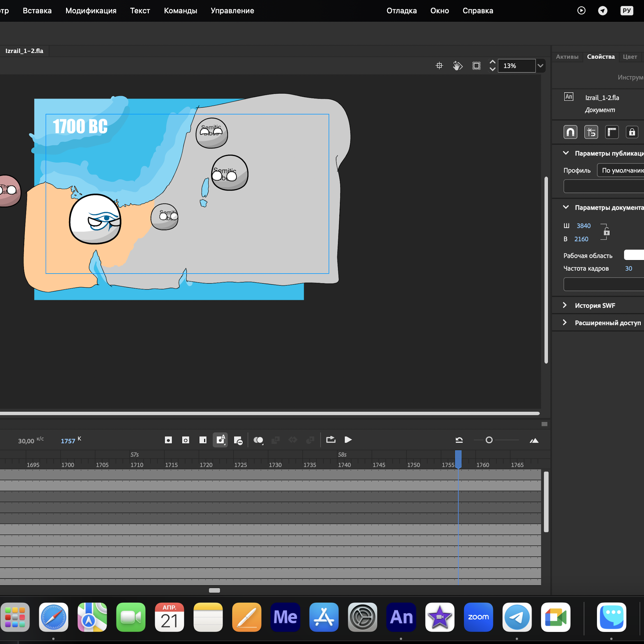
Task: Toggle the magnet snapping button
Action: 570,132
